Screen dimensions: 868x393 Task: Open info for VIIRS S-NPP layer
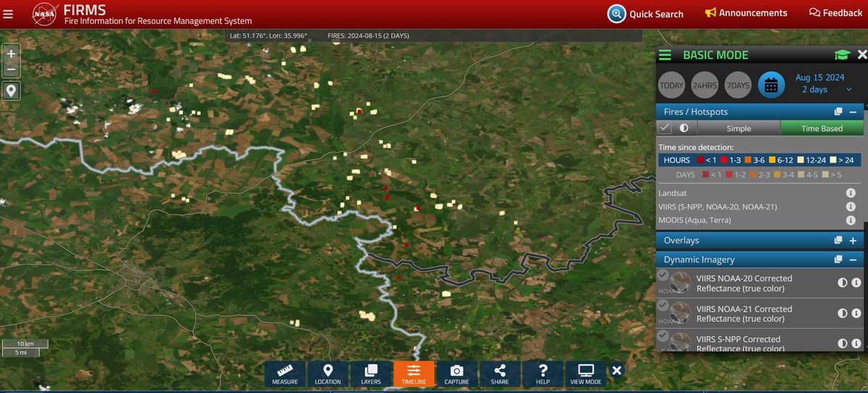856,344
